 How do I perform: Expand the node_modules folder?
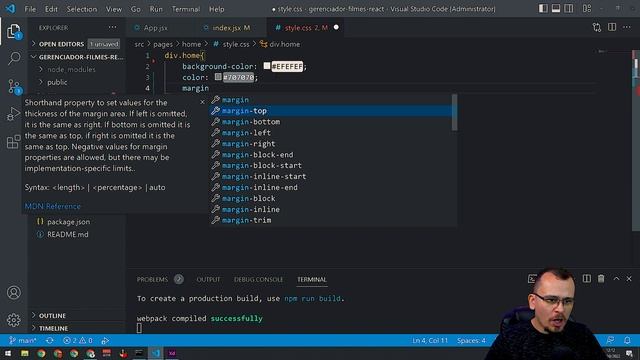click(x=71, y=69)
